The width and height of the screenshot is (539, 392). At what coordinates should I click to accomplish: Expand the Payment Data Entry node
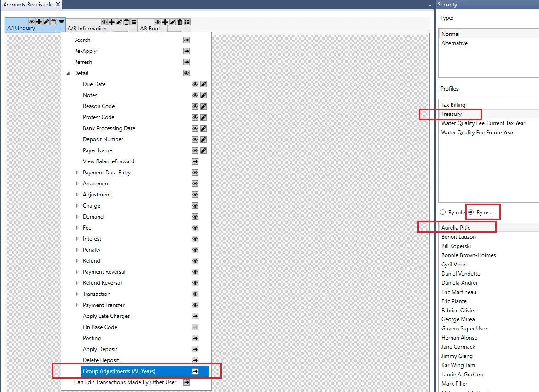pyautogui.click(x=77, y=173)
